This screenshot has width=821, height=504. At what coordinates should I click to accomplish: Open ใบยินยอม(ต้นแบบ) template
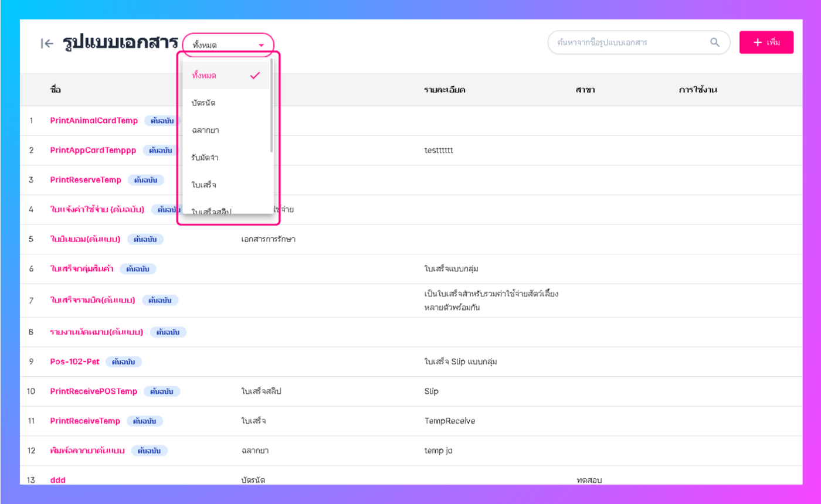click(86, 239)
